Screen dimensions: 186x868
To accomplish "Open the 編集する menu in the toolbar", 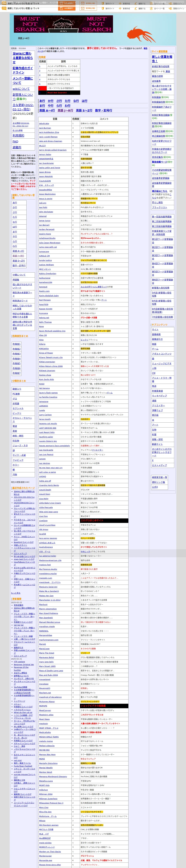I will click(140, 8).
